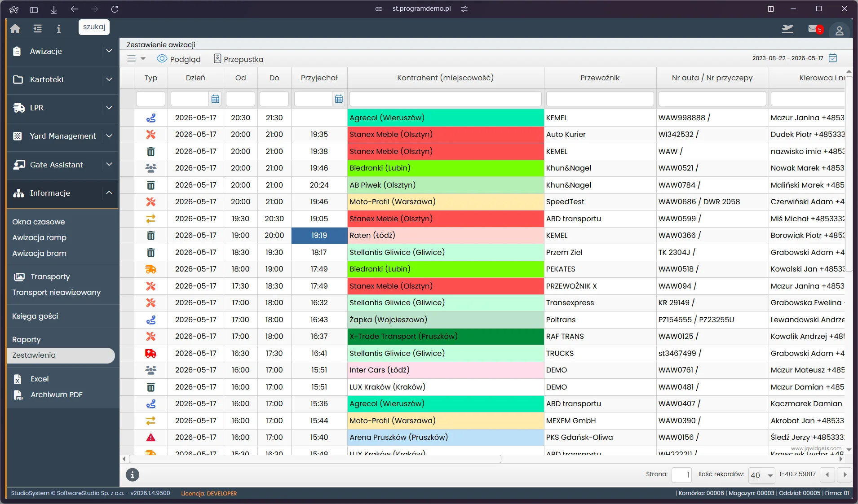Open the user profile icon

tap(839, 30)
